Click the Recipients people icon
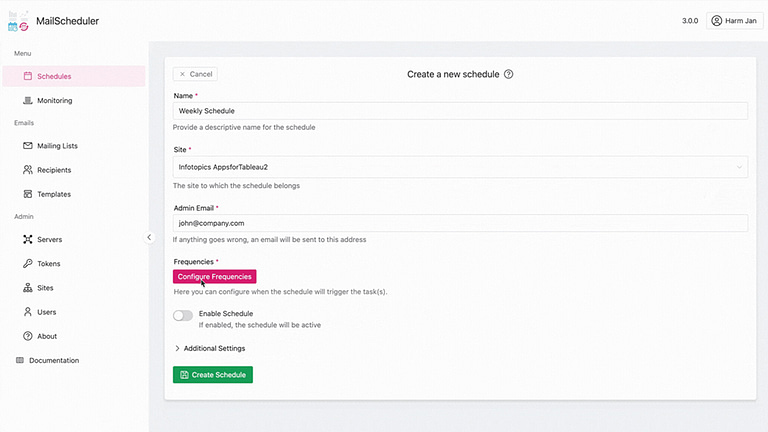 pos(28,170)
